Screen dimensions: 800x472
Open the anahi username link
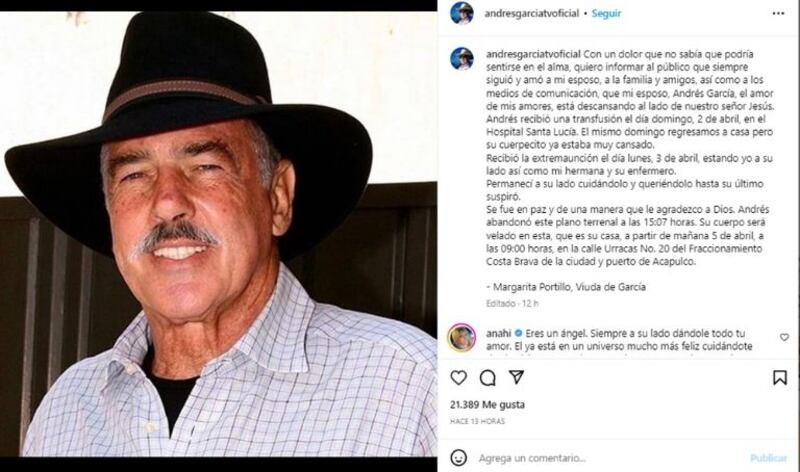click(x=498, y=333)
